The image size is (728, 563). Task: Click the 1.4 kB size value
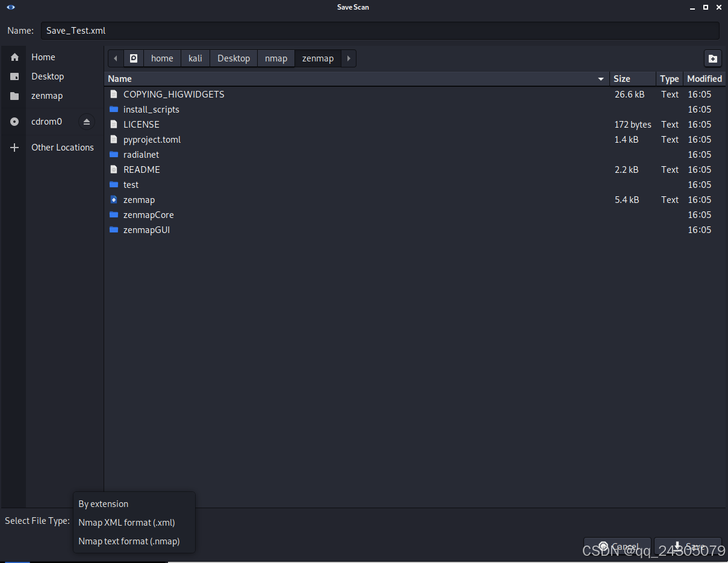(627, 140)
